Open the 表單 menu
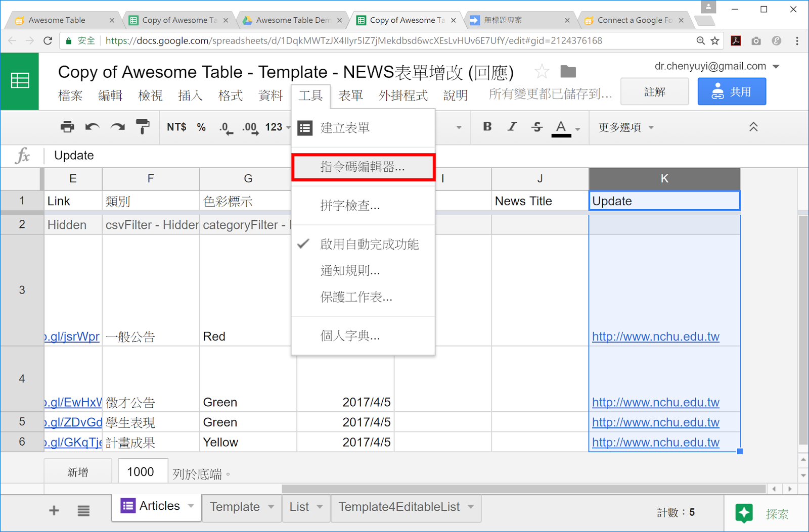809x532 pixels. pos(350,95)
